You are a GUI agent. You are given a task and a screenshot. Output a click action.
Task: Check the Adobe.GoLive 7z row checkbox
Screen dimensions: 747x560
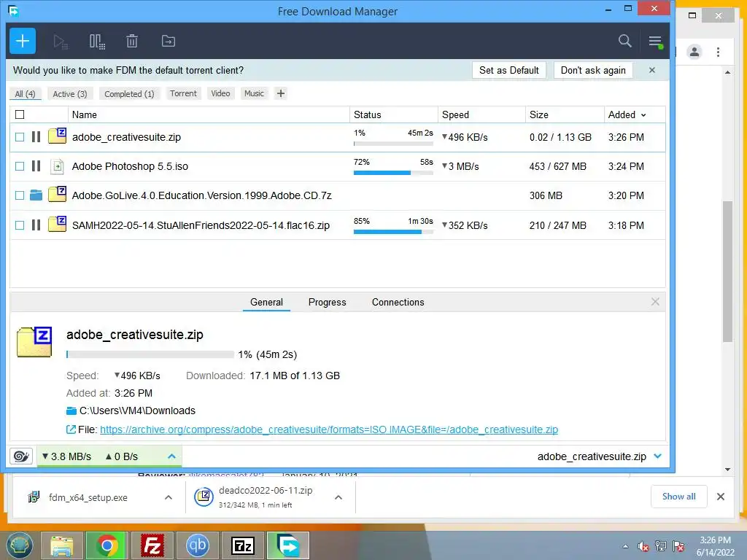pyautogui.click(x=20, y=195)
